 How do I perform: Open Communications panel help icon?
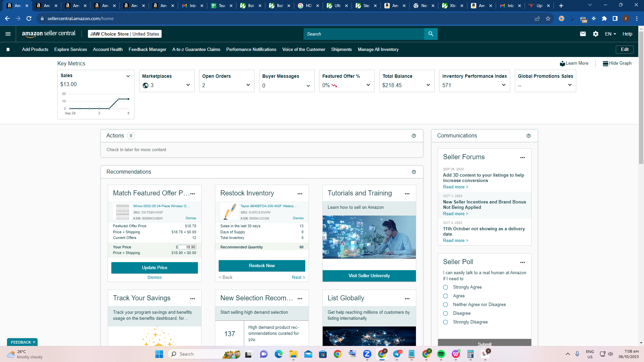529,136
